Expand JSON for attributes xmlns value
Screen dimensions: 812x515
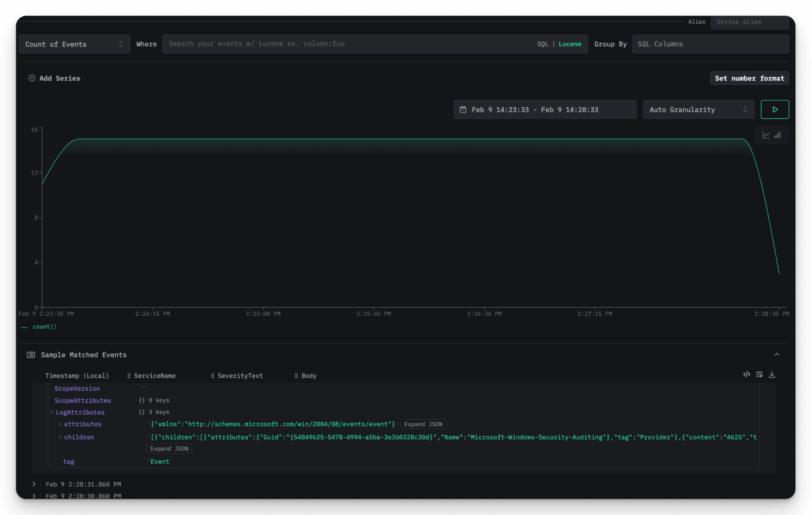coord(423,424)
